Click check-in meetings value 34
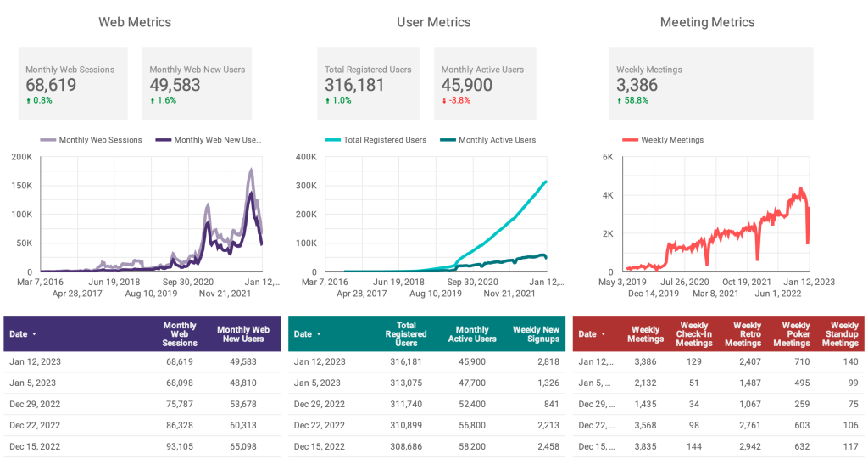 pos(694,405)
